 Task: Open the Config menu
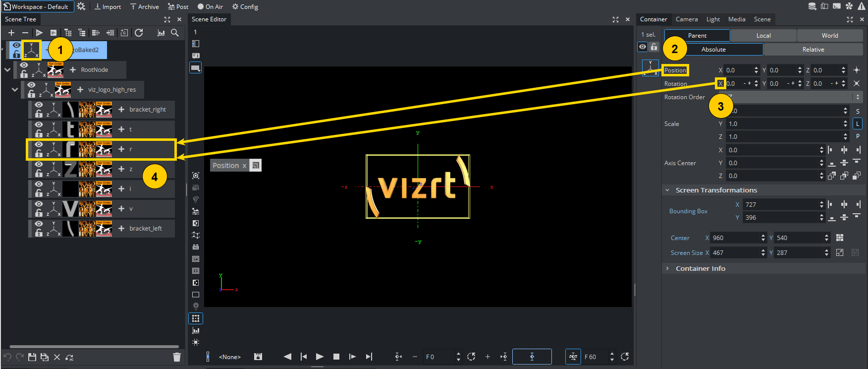pyautogui.click(x=245, y=6)
